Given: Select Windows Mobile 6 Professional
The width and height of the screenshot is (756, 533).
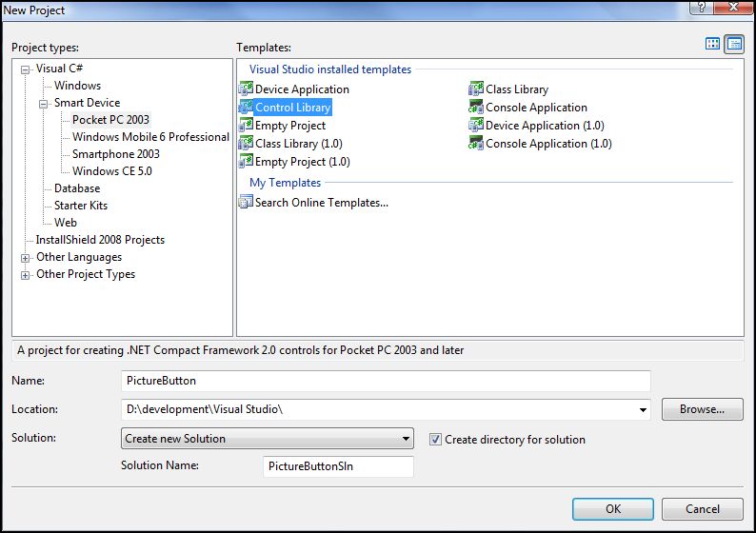Looking at the screenshot, I should (150, 137).
